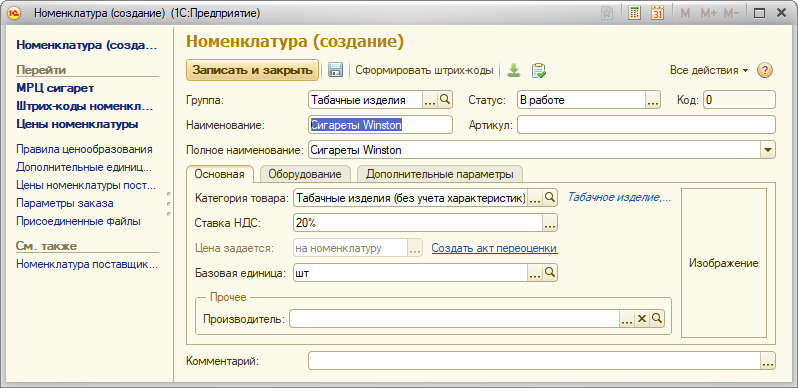The height and width of the screenshot is (388, 798).
Task: Click the save floppy disk icon
Action: [x=335, y=70]
